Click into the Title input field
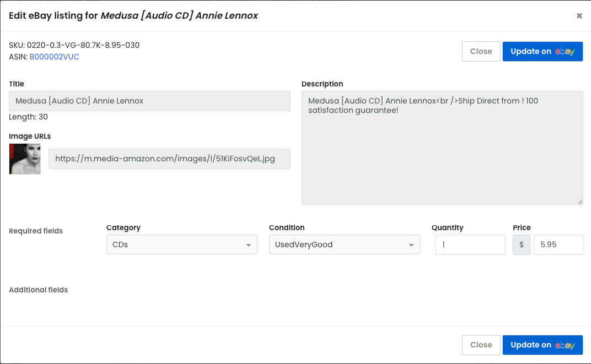The width and height of the screenshot is (591, 364). point(149,101)
